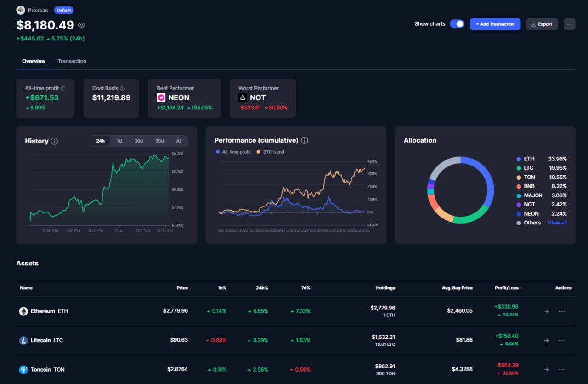Add transaction with Litecoin plus icon
The image size is (588, 384).
pyautogui.click(x=547, y=340)
